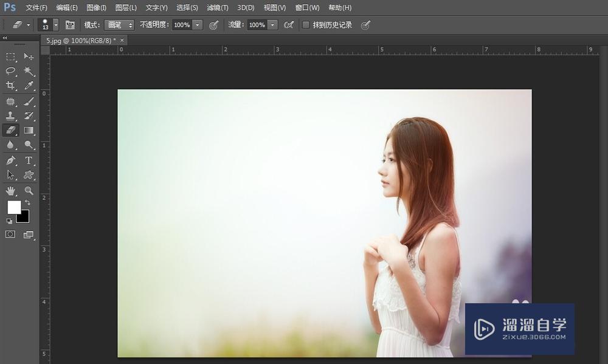The height and width of the screenshot is (364, 608).
Task: Close the 5.jpg document tab
Action: [x=122, y=40]
